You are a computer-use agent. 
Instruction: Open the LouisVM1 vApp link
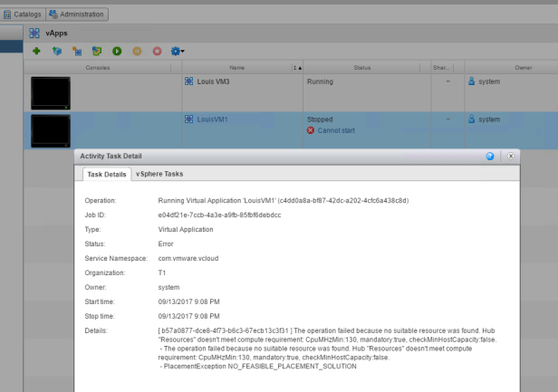[213, 120]
